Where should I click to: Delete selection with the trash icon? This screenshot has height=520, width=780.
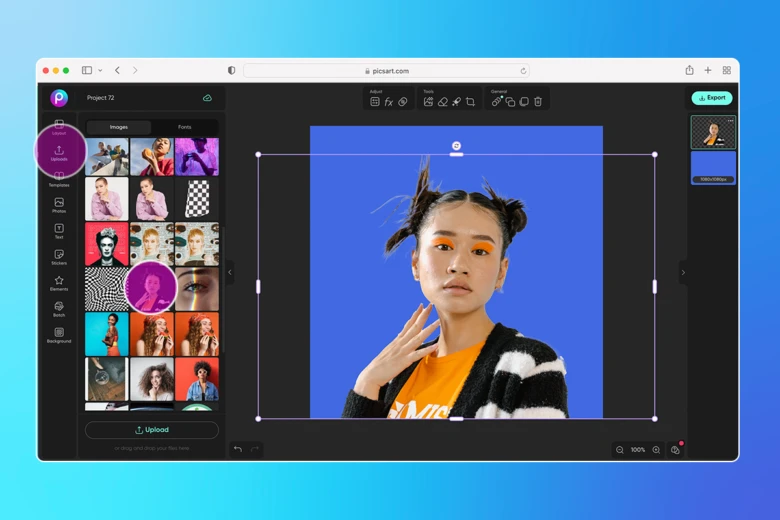(538, 102)
